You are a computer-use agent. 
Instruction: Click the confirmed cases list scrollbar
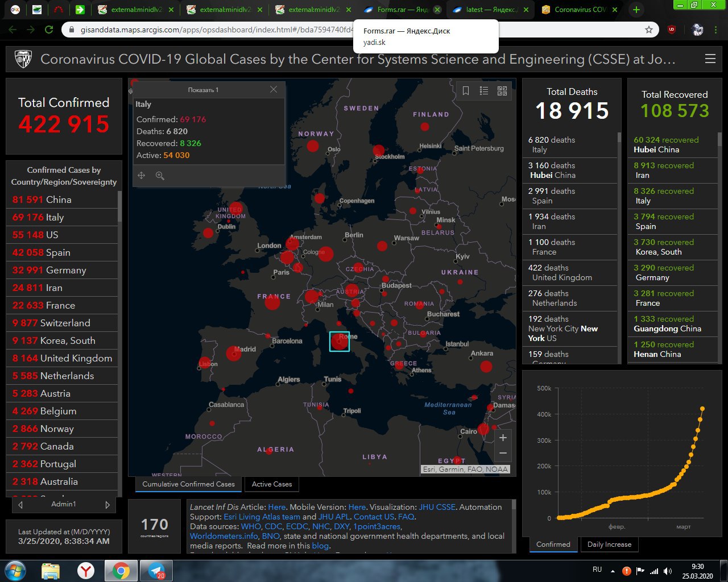coord(119,206)
